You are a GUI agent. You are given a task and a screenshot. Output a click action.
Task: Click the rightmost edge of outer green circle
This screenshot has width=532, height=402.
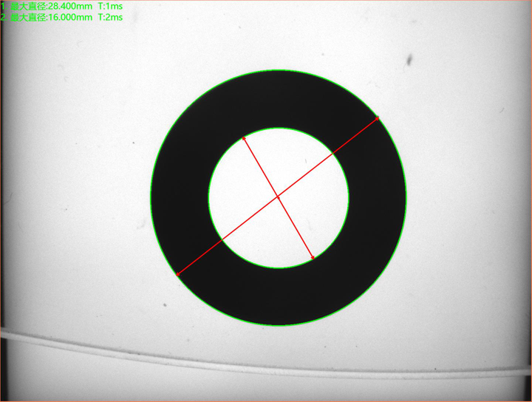(406, 198)
